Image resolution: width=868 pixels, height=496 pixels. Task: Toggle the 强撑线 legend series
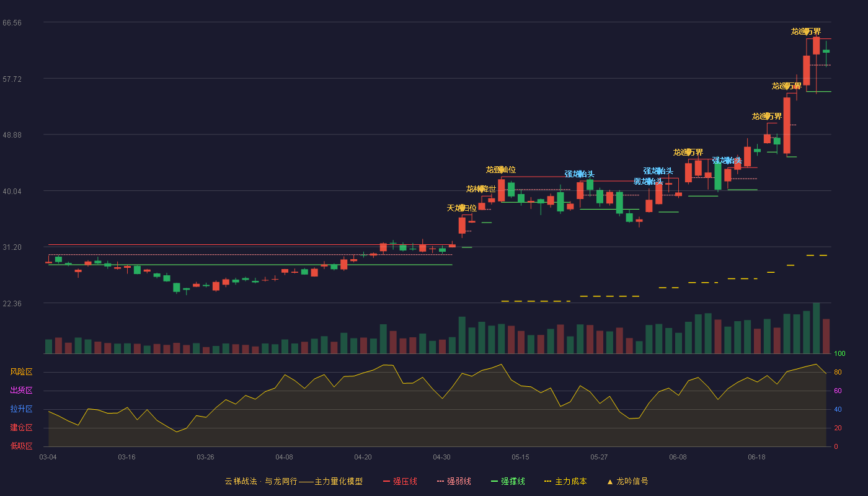508,481
